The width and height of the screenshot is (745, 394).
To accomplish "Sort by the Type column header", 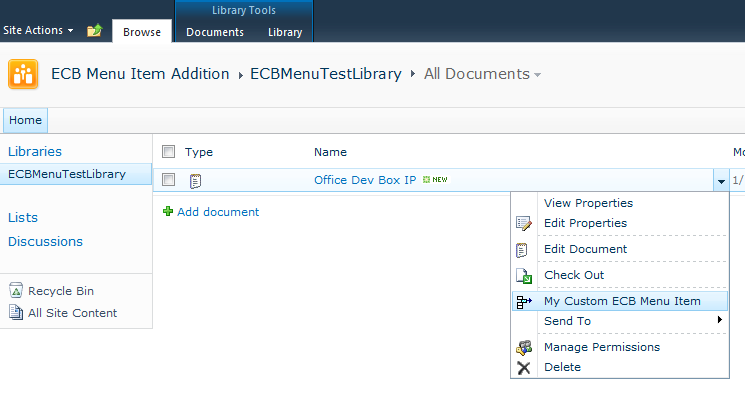I will click(199, 152).
